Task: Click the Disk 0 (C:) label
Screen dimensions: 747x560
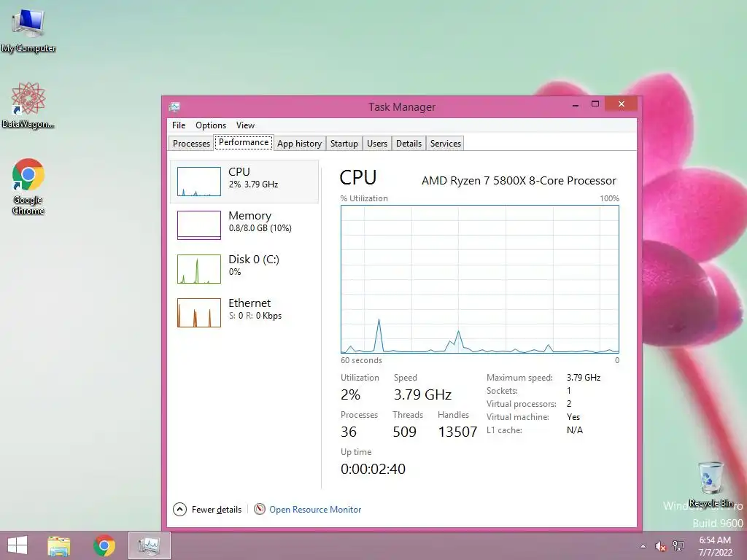Action: (253, 260)
